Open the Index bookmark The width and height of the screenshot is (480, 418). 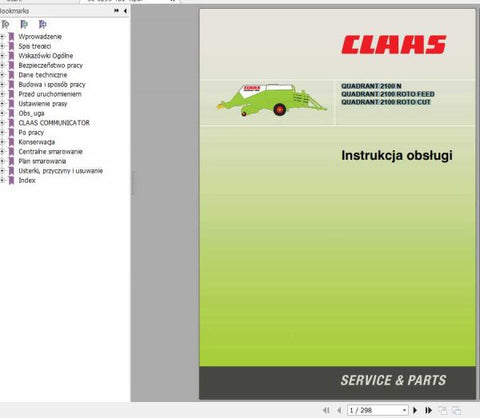coord(27,180)
